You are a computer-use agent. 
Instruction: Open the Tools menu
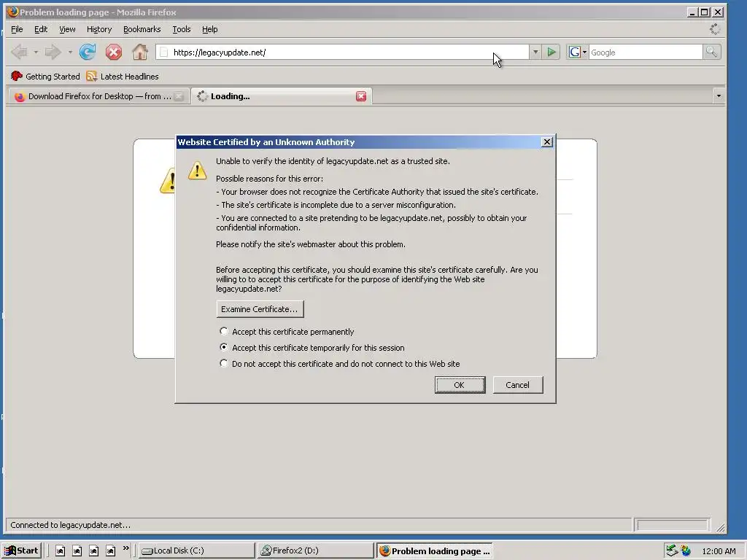pos(182,29)
